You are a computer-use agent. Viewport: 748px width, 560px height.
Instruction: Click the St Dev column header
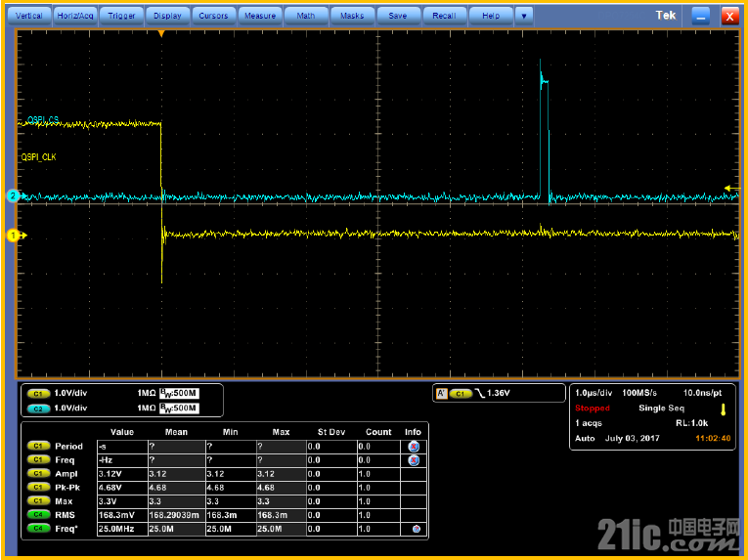coord(331,432)
